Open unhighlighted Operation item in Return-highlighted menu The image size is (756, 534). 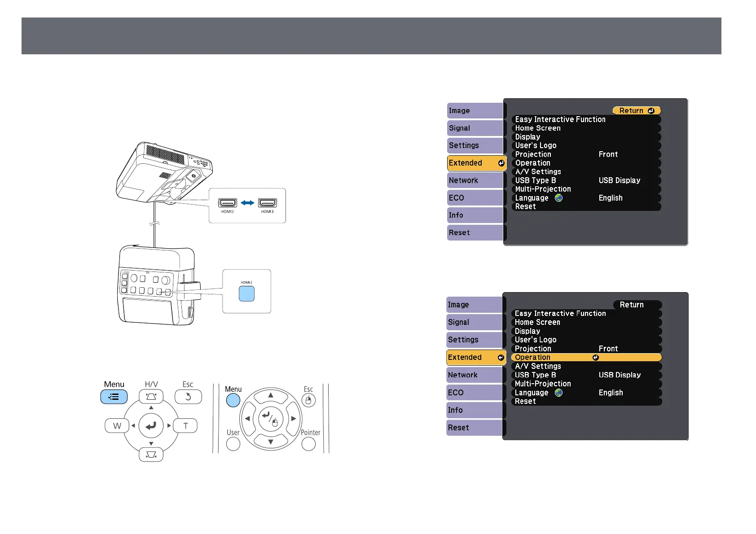(586, 163)
